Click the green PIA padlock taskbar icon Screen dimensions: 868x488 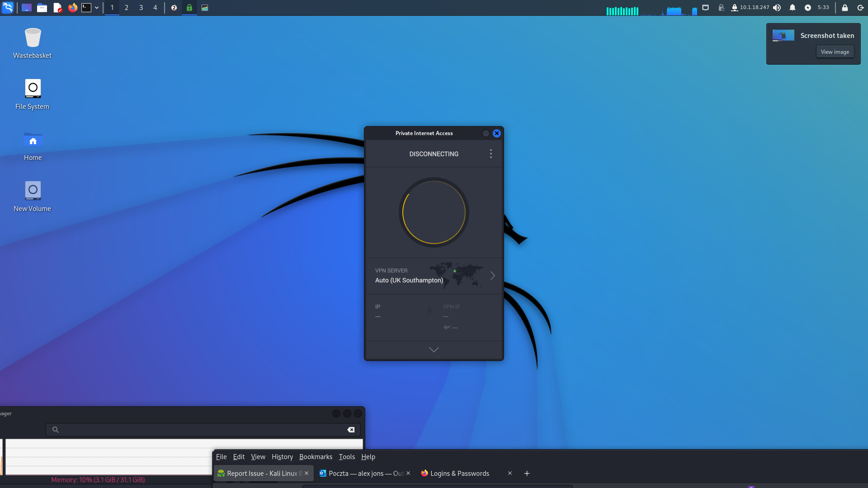click(x=189, y=8)
